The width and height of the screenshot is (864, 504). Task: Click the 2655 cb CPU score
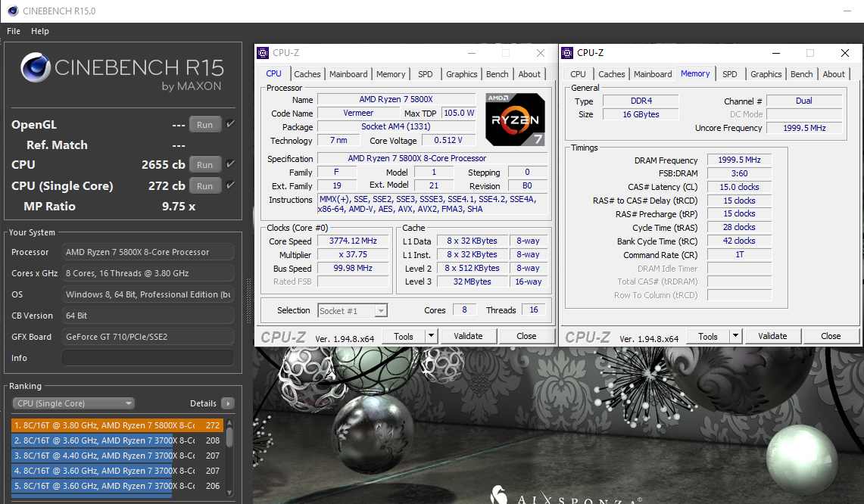coord(163,165)
